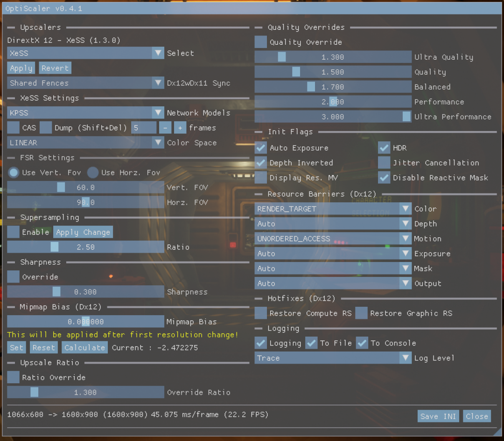Toggle the Auto Exposure checkbox
The width and height of the screenshot is (504, 441).
(261, 148)
